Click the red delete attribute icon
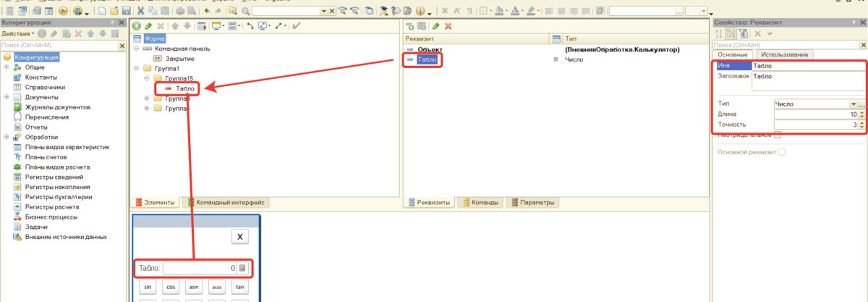This screenshot has width=868, height=302. (448, 26)
